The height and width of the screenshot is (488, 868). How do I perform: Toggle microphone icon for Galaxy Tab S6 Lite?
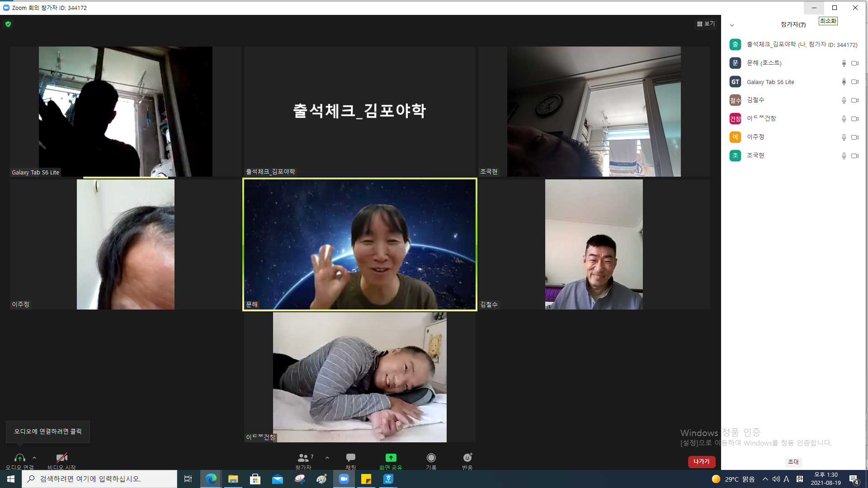click(844, 82)
